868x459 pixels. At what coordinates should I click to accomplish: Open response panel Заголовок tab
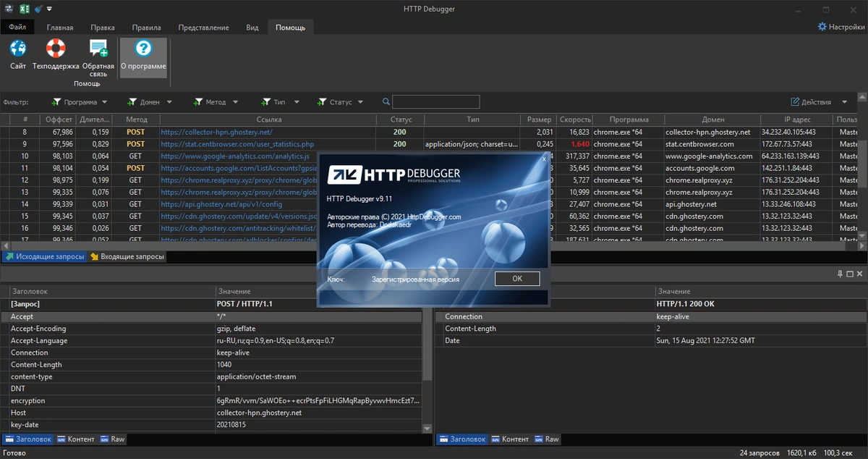[462, 439]
